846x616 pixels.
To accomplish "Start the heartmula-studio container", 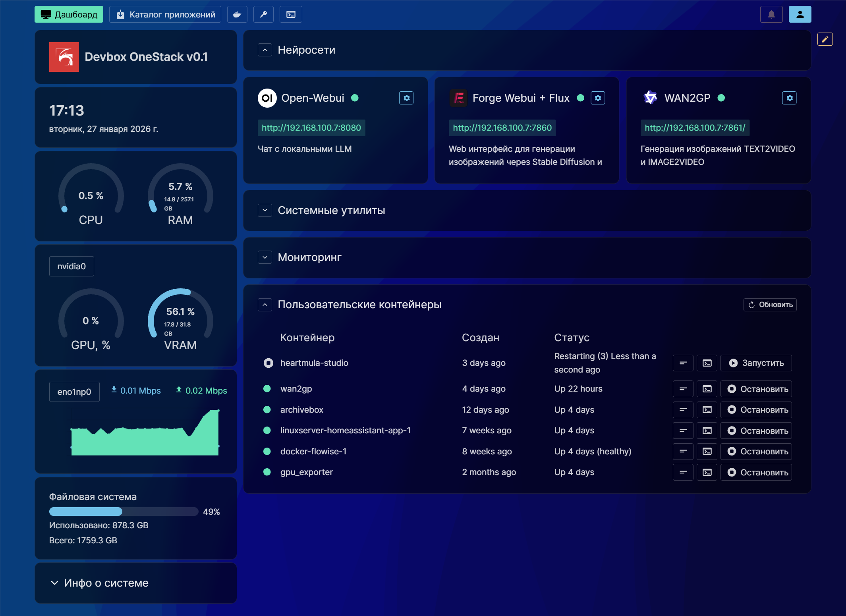I will (x=756, y=363).
